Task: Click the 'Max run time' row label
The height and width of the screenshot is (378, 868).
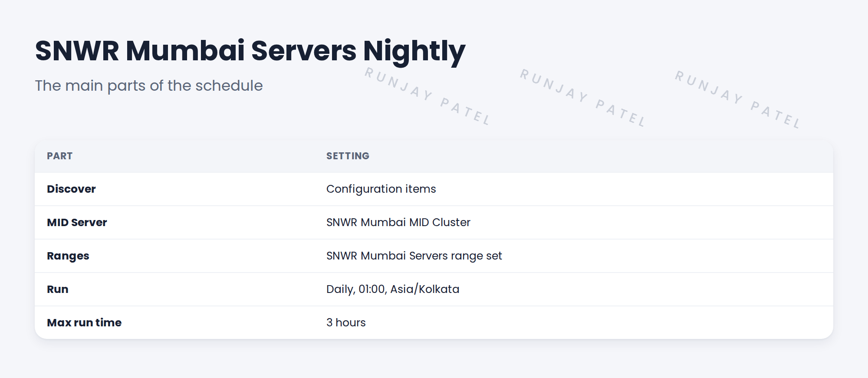Action: (84, 322)
